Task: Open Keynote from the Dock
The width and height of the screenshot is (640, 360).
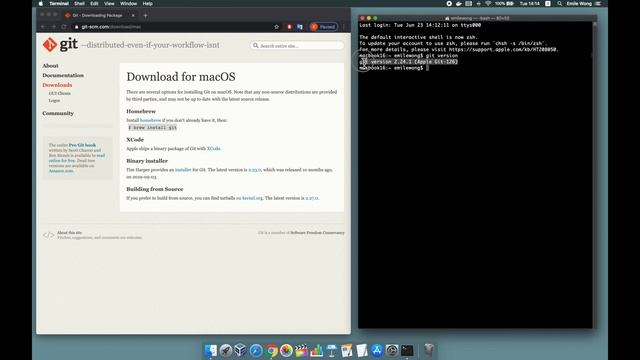Action: click(x=331, y=350)
